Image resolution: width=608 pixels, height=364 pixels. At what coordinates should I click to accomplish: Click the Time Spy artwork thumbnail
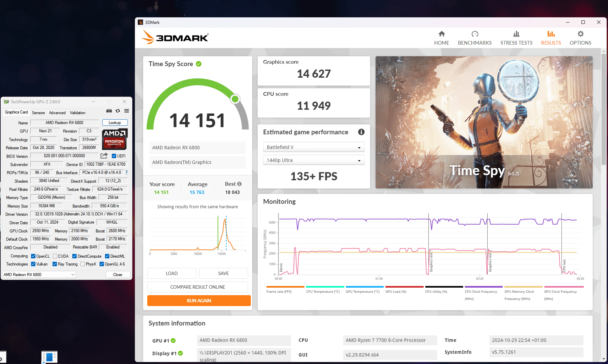[x=484, y=122]
